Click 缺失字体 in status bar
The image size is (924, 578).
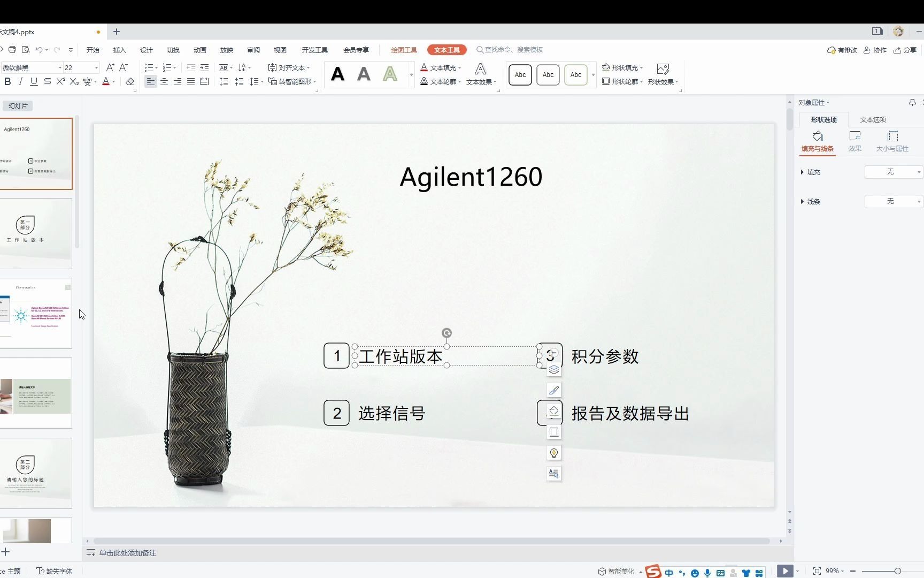tap(55, 571)
